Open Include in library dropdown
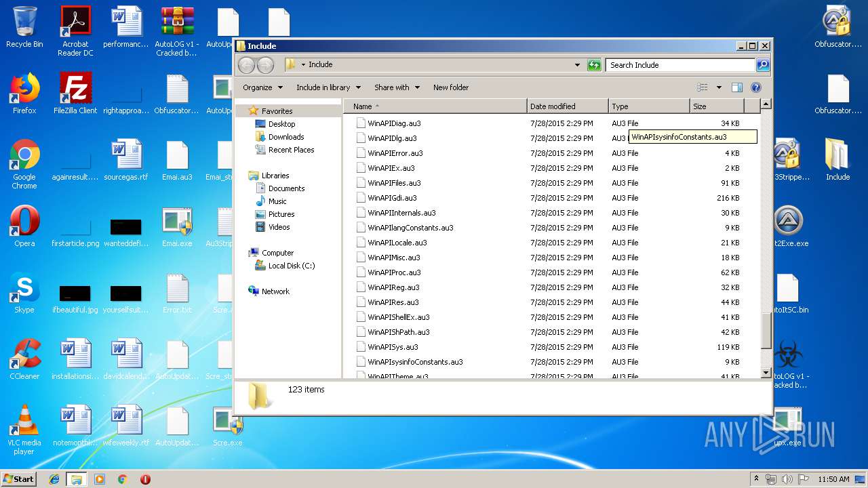Image resolution: width=868 pixels, height=488 pixels. tap(328, 87)
